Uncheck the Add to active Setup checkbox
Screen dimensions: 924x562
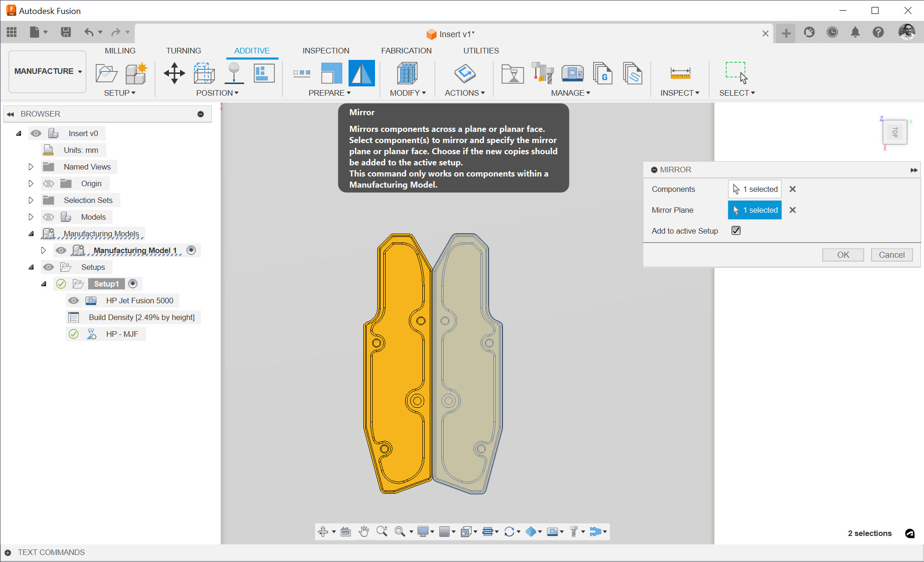736,230
